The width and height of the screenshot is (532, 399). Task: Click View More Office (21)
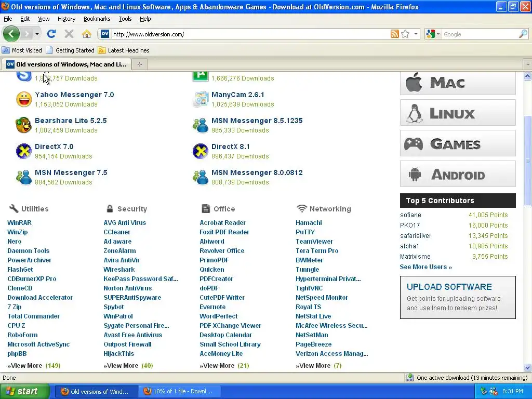224,365
